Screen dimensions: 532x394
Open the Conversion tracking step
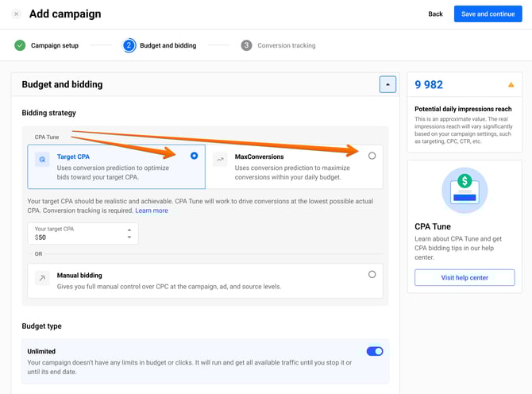[286, 45]
